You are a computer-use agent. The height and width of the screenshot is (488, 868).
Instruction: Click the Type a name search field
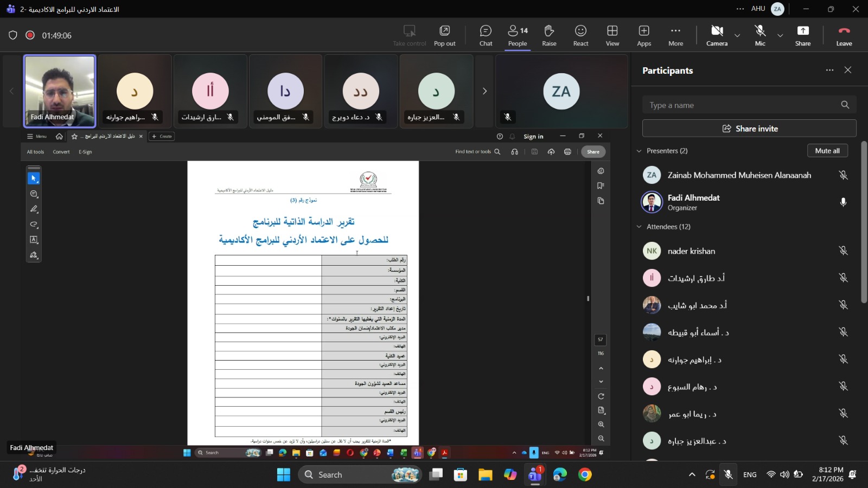[x=741, y=105]
